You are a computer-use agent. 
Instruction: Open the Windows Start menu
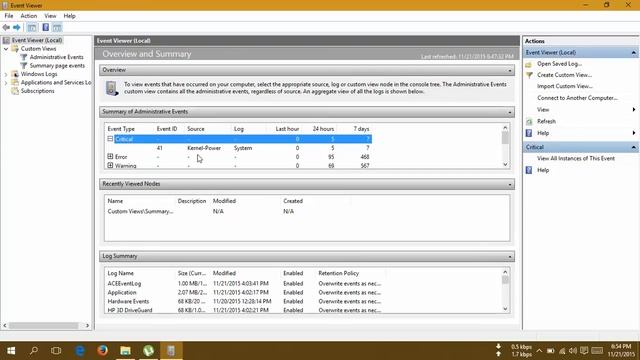pos(11,351)
